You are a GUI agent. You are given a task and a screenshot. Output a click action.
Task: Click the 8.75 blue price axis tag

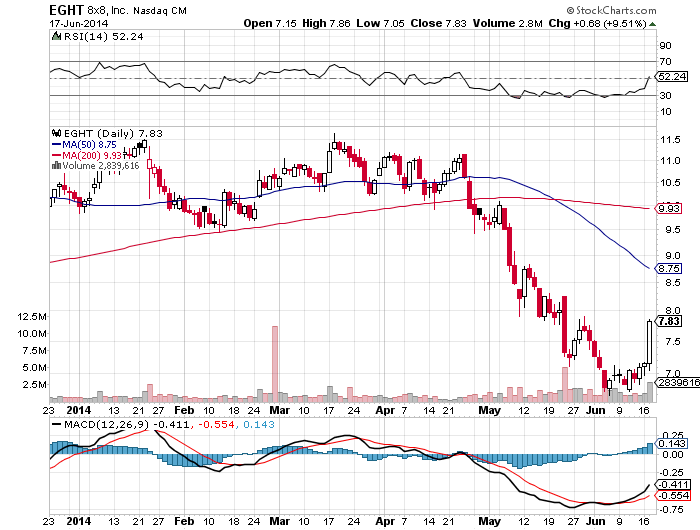[x=668, y=268]
